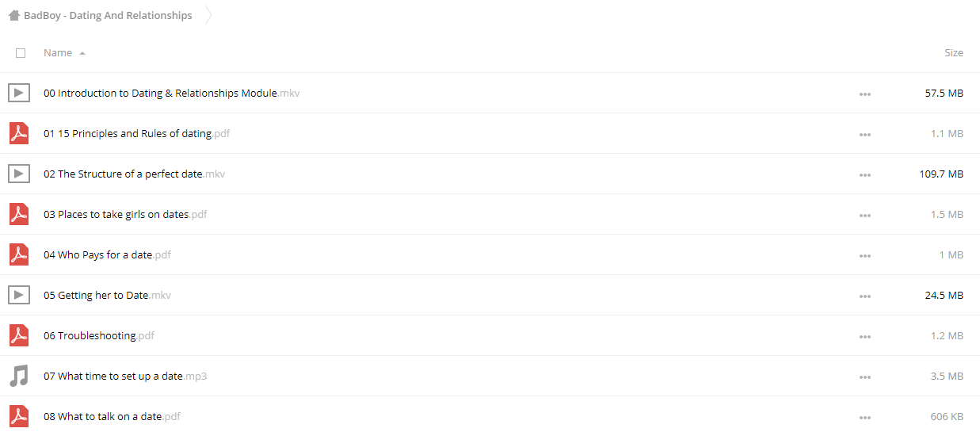Sort files by Size column header
980x432 pixels.
tap(954, 52)
